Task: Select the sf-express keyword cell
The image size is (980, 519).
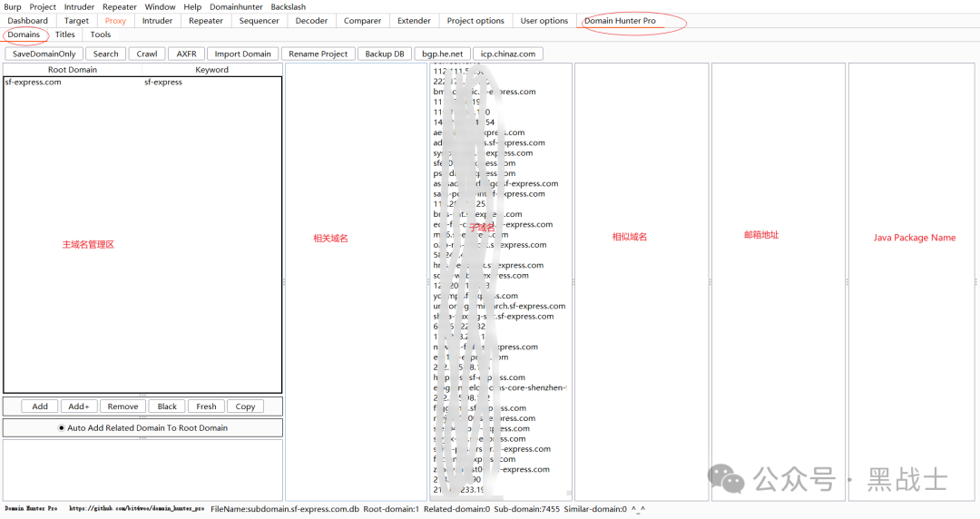Action: click(211, 82)
